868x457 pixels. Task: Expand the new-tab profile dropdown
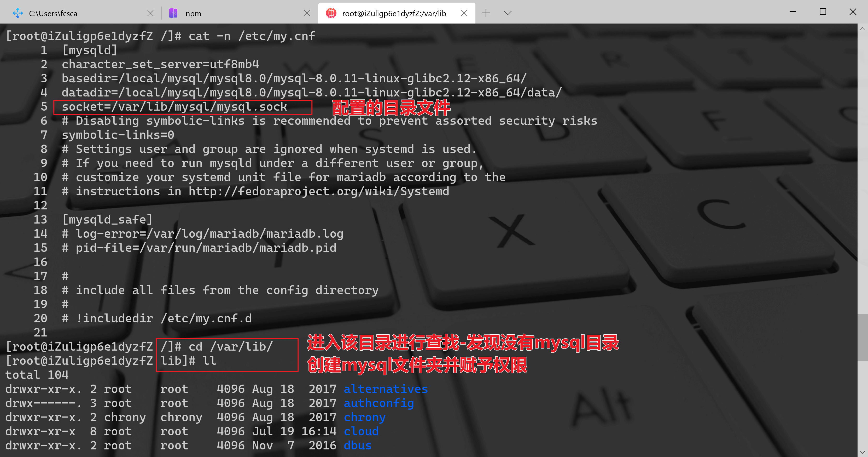point(508,13)
